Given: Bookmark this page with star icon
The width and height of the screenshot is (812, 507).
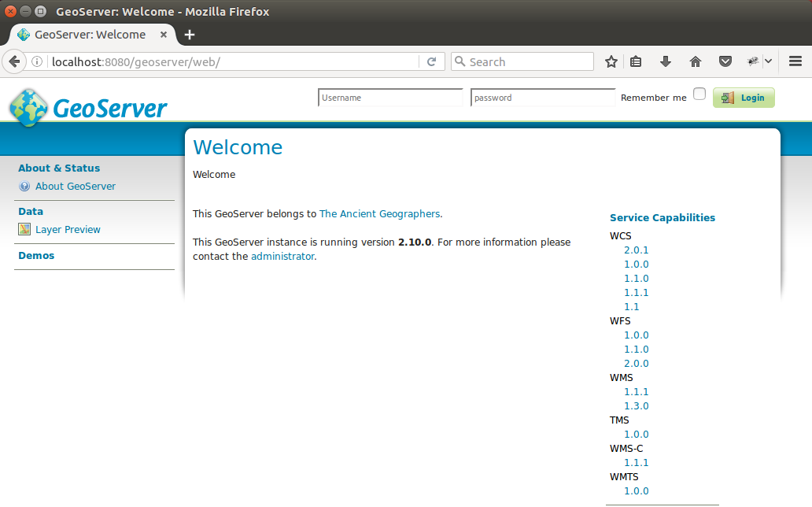Looking at the screenshot, I should (x=611, y=61).
